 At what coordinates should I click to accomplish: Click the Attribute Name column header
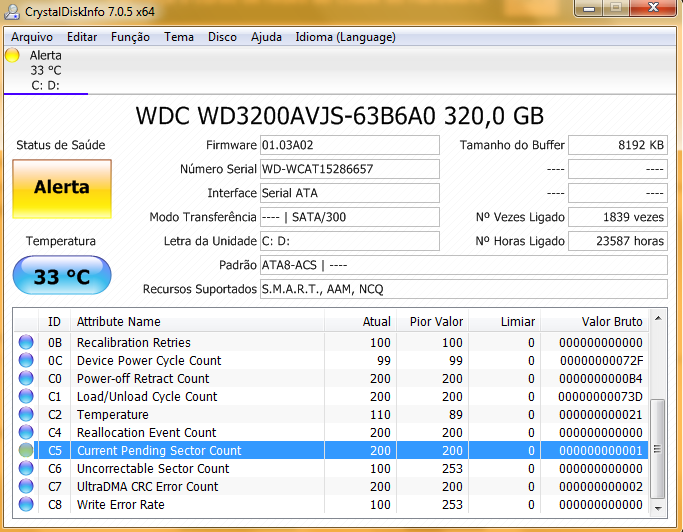tap(197, 322)
